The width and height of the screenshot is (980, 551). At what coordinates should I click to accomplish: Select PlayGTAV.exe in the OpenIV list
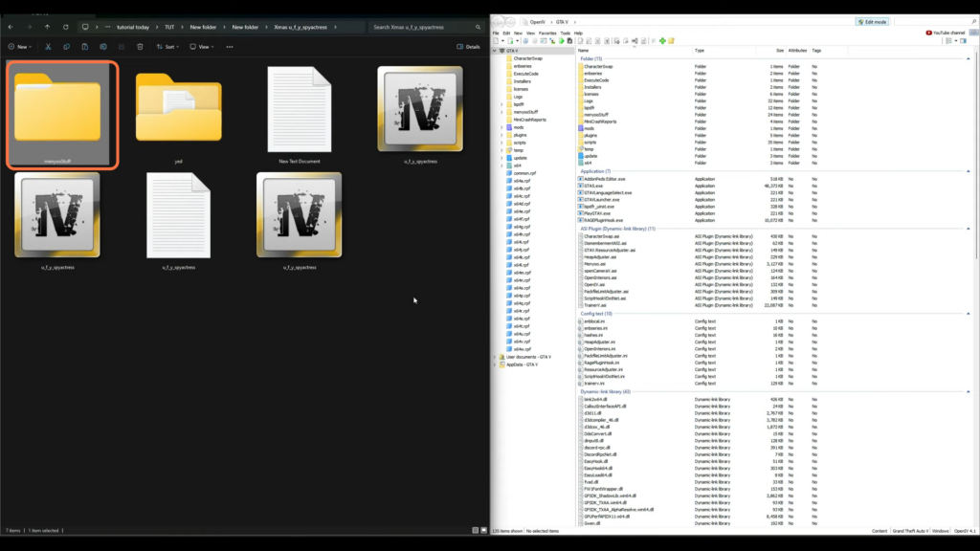click(x=597, y=213)
